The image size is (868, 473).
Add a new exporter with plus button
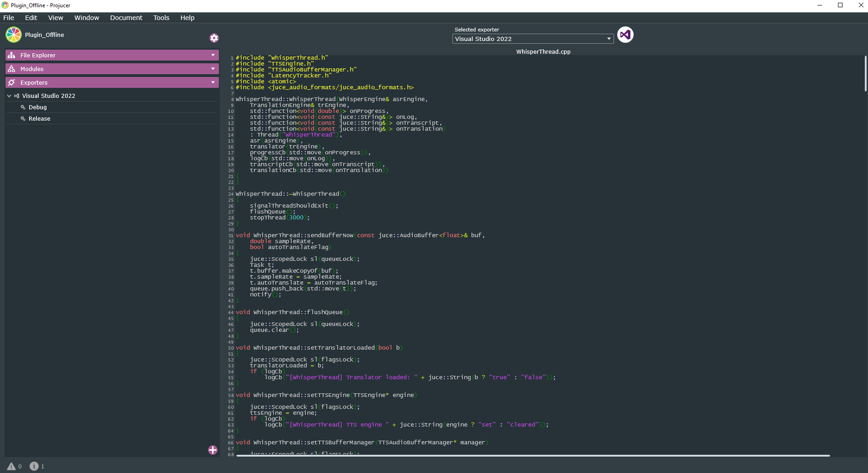point(213,450)
